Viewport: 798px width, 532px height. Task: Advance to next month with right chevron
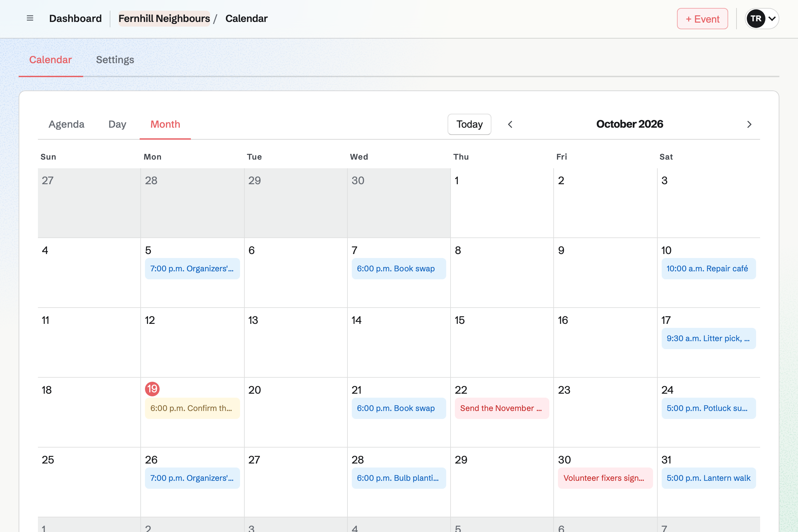click(x=749, y=124)
